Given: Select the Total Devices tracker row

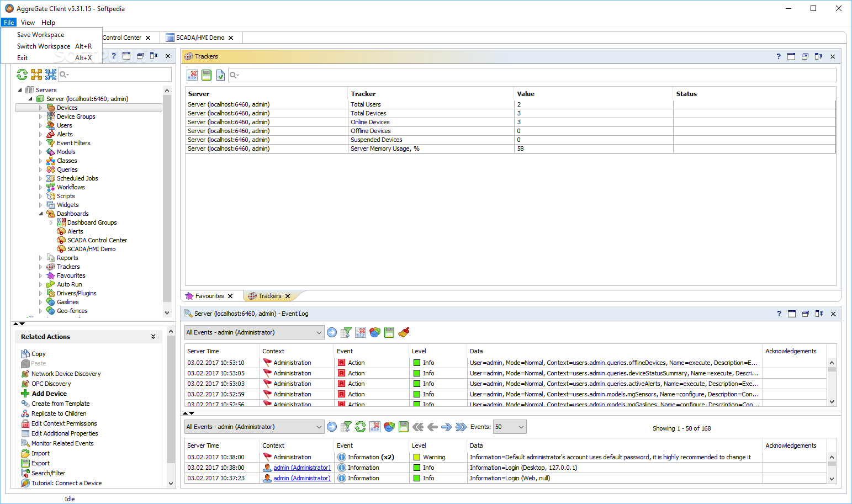Looking at the screenshot, I should pos(510,113).
